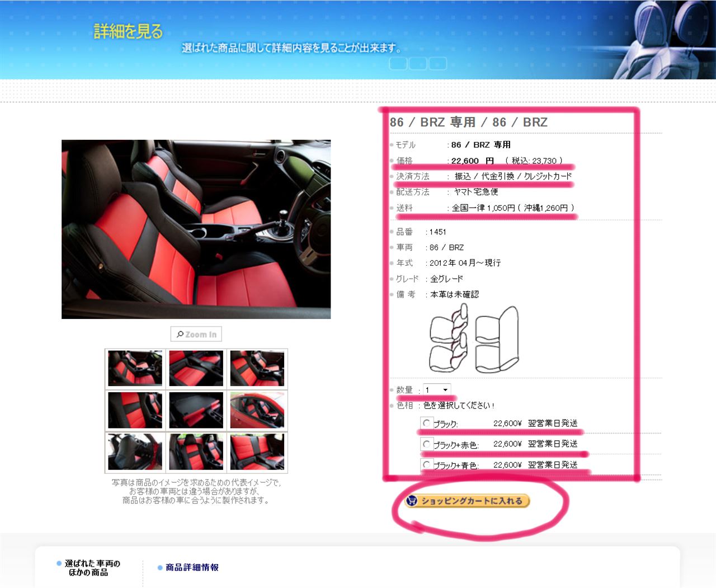View last thumbnail in bottom row
716x588 pixels.
click(257, 451)
